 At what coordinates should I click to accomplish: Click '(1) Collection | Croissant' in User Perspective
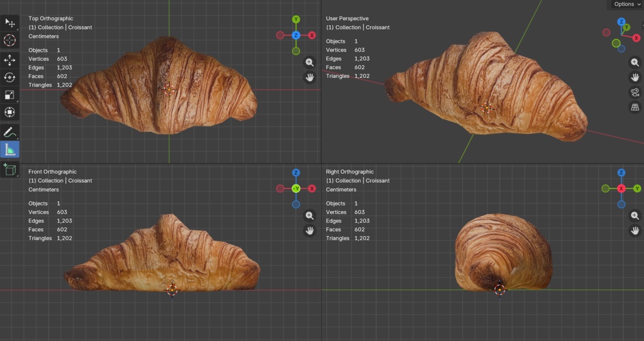(x=358, y=28)
